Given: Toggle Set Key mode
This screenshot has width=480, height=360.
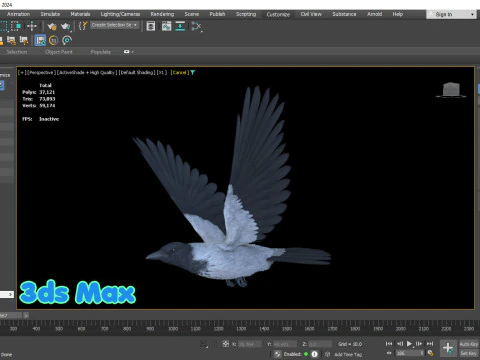Looking at the screenshot, I should point(469,353).
